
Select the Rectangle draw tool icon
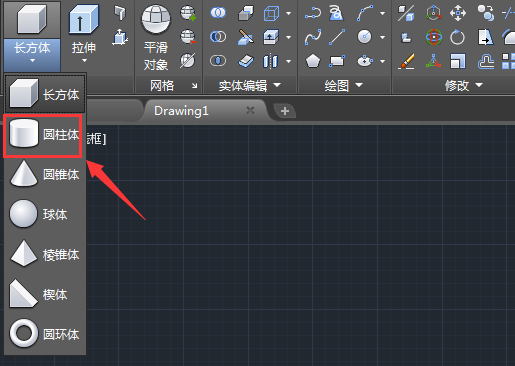tap(337, 61)
